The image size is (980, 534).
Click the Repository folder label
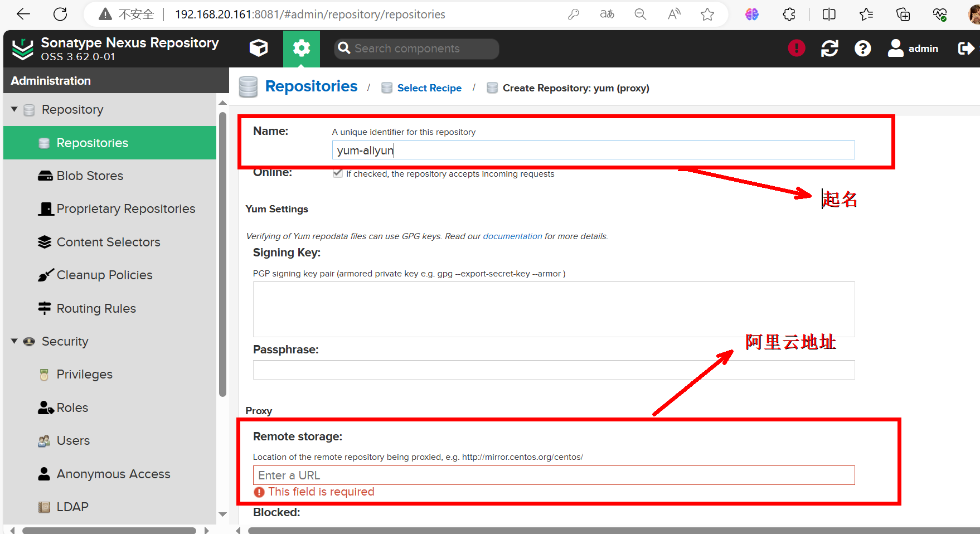pyautogui.click(x=72, y=109)
